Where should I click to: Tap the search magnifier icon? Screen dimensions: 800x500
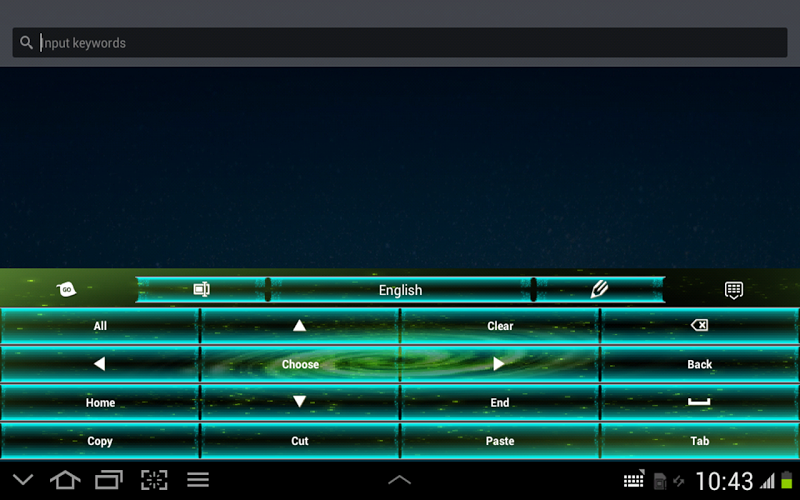[26, 42]
